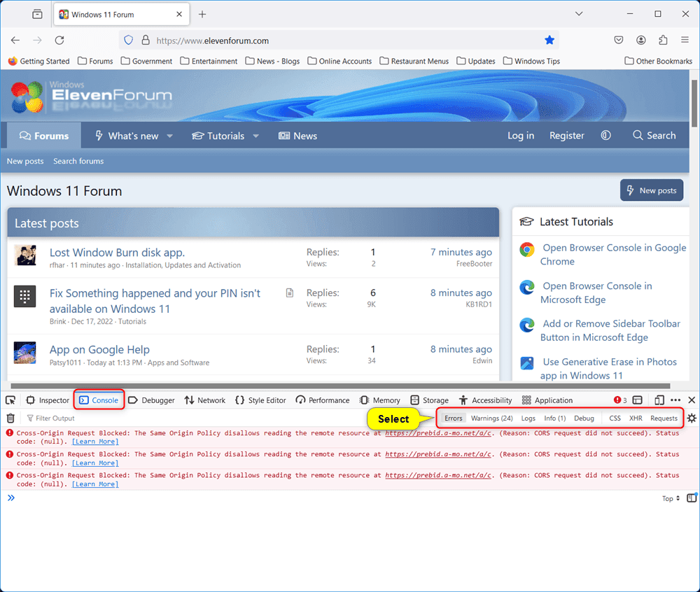Clear console output with trash icon
700x592 pixels.
[10, 418]
